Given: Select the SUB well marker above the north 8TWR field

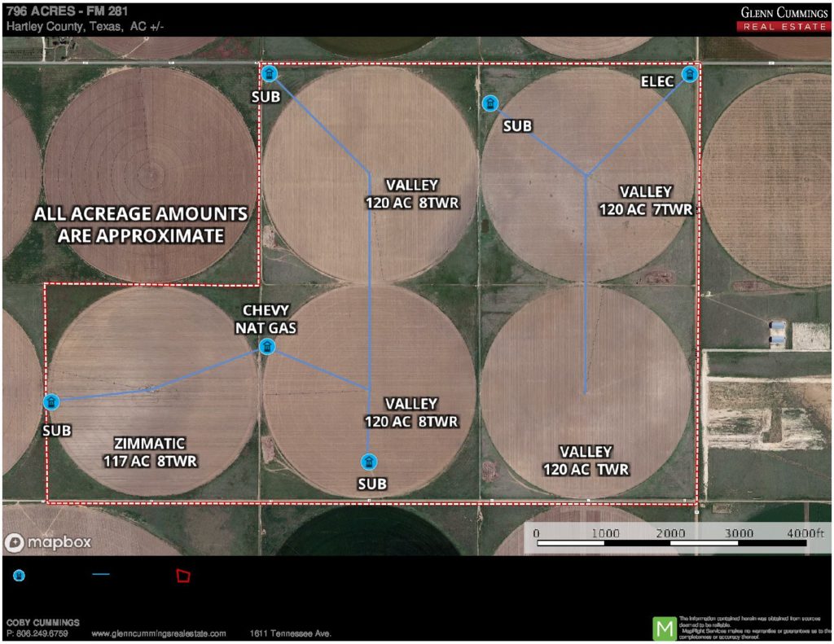Looking at the screenshot, I should click(x=269, y=73).
